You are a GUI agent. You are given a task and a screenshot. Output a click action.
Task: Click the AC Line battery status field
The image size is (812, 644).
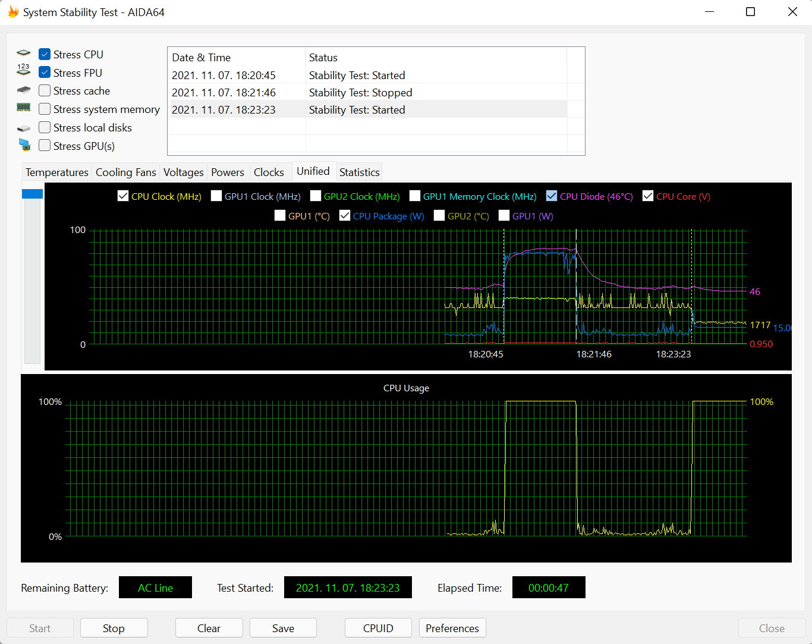155,588
